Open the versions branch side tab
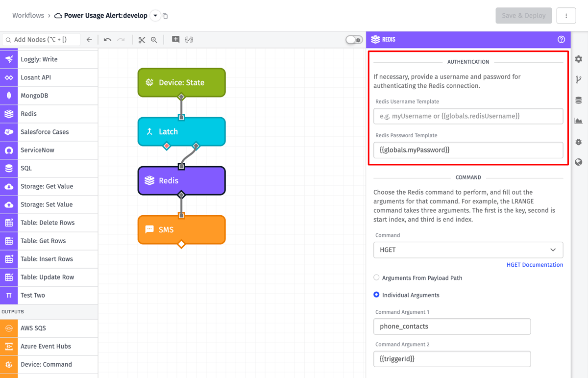Screen dimensions: 588x378 [x=579, y=79]
